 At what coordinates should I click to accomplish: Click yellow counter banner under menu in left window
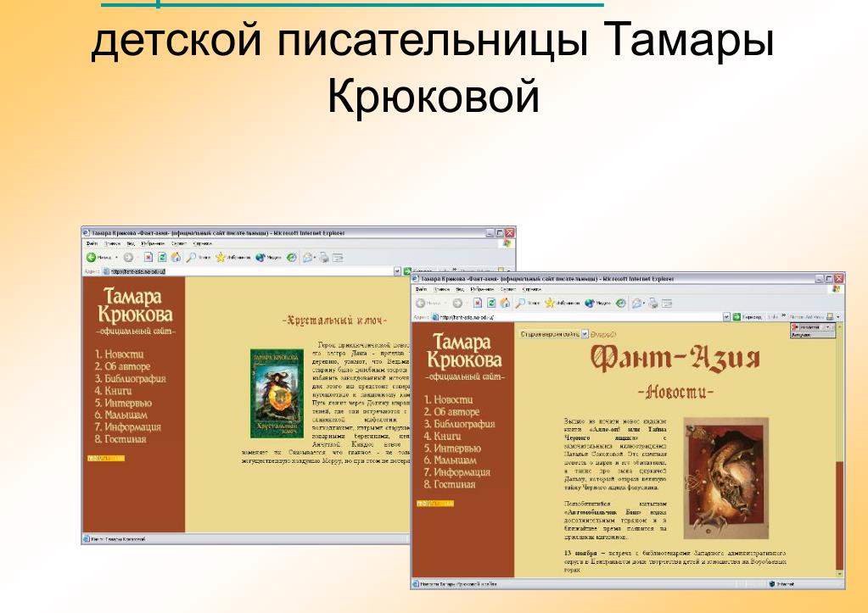(x=106, y=458)
